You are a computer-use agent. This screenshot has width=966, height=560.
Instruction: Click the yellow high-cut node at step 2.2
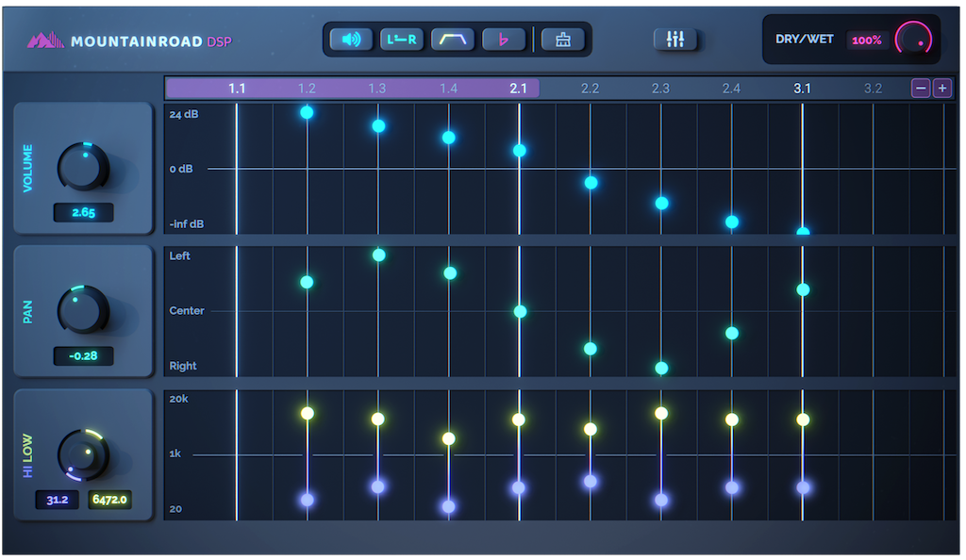point(591,429)
